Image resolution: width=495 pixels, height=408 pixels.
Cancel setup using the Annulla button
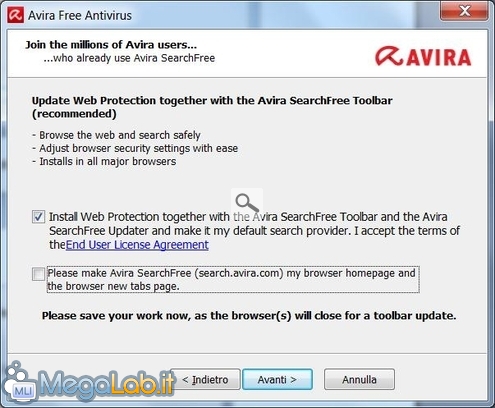point(359,379)
